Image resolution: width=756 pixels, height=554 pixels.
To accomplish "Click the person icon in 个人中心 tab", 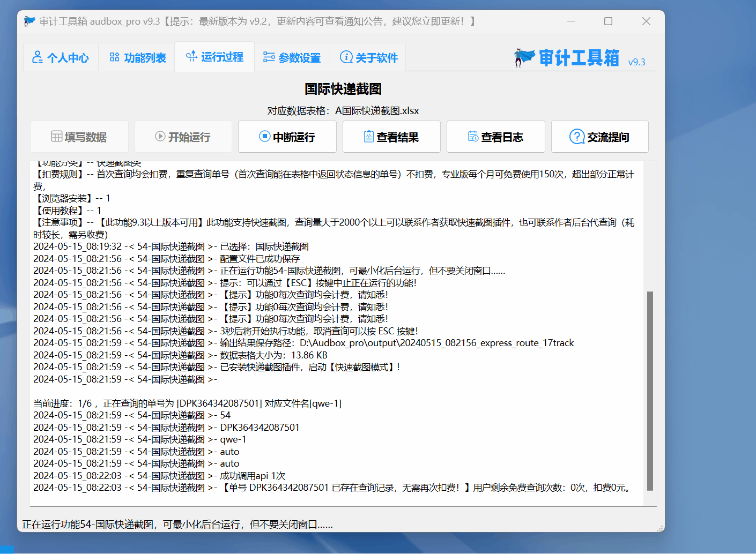I will tap(38, 57).
